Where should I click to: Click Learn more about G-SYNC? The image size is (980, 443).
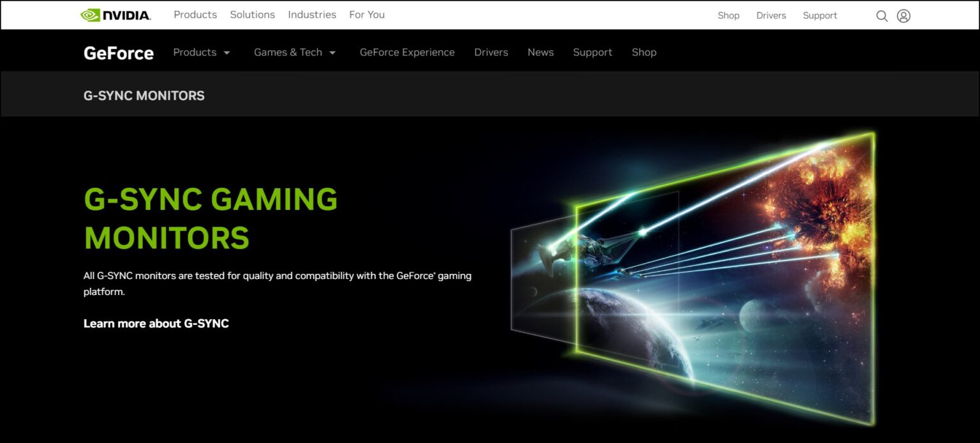click(x=156, y=323)
